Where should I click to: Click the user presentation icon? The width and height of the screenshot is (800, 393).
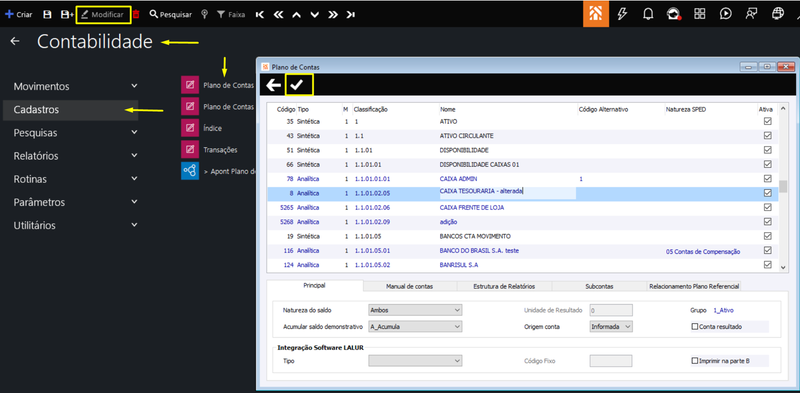click(751, 14)
